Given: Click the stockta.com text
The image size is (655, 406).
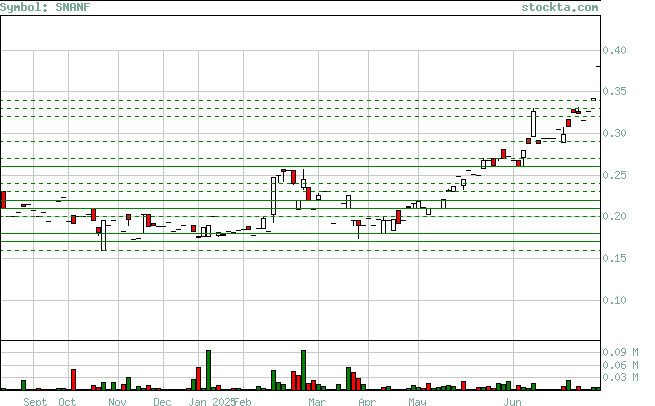Looking at the screenshot, I should [x=560, y=7].
